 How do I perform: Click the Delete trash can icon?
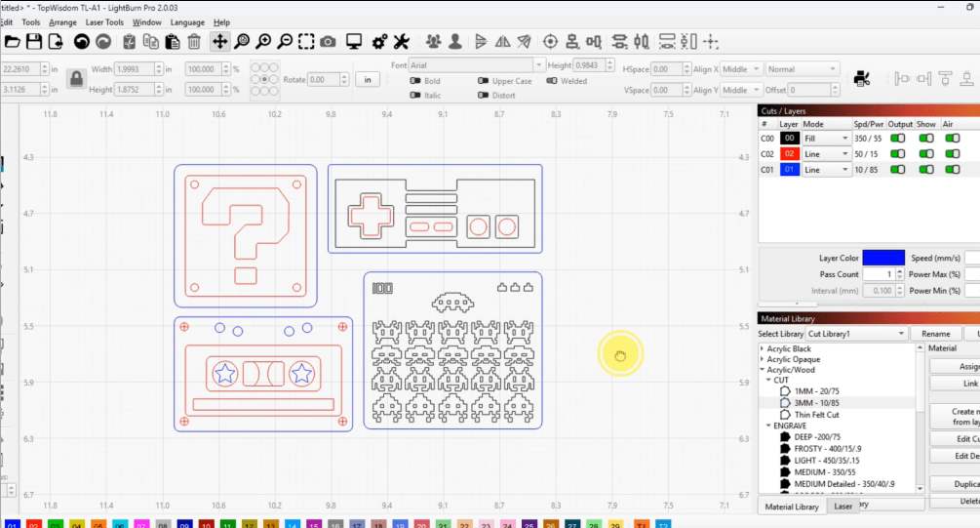[x=194, y=41]
